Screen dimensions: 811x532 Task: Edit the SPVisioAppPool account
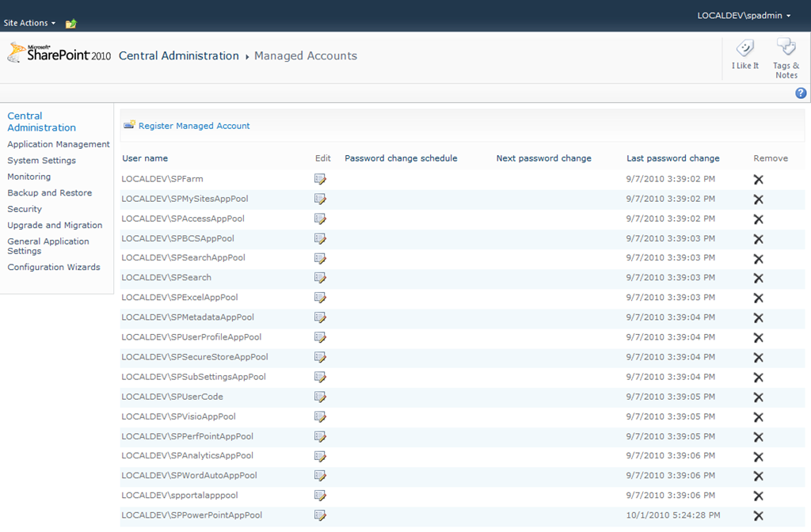tap(320, 416)
